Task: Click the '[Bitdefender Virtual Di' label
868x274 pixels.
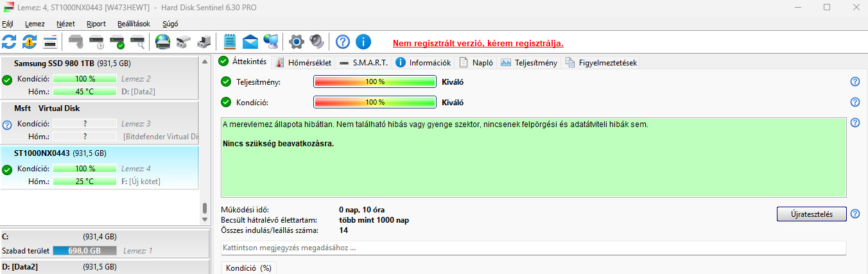Action: point(161,136)
